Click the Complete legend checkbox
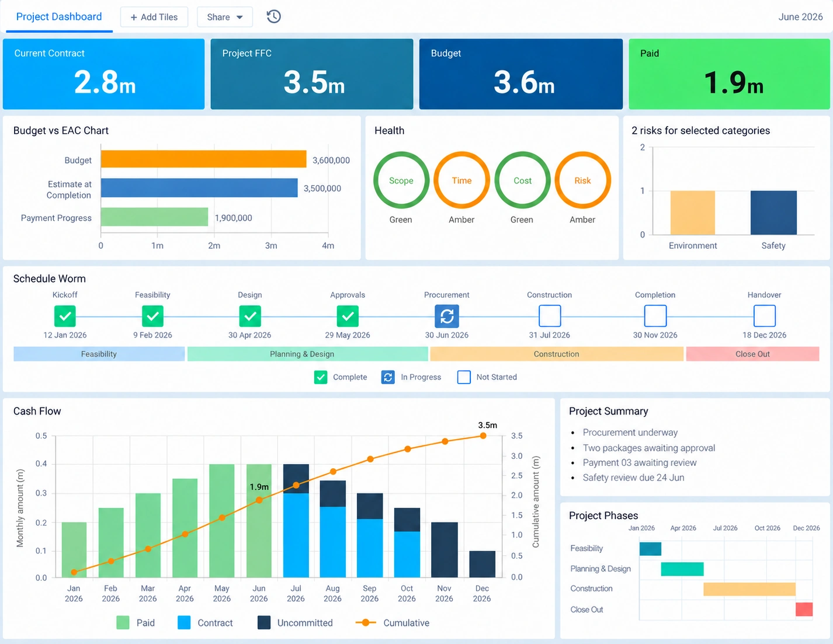The image size is (833, 644). point(321,377)
